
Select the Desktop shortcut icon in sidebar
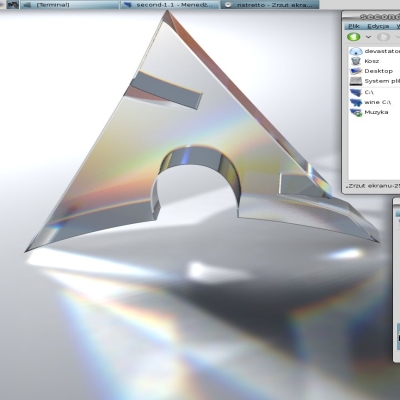pyautogui.click(x=356, y=71)
